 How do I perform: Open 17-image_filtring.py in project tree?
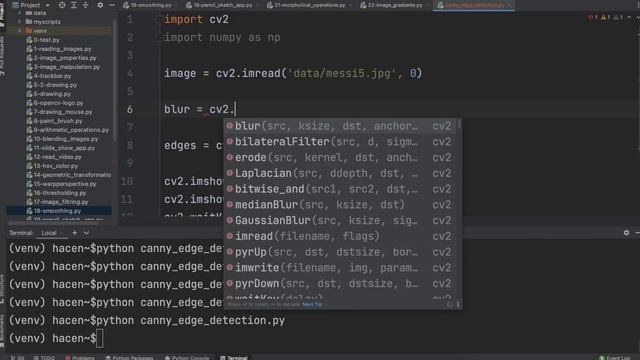(57, 202)
